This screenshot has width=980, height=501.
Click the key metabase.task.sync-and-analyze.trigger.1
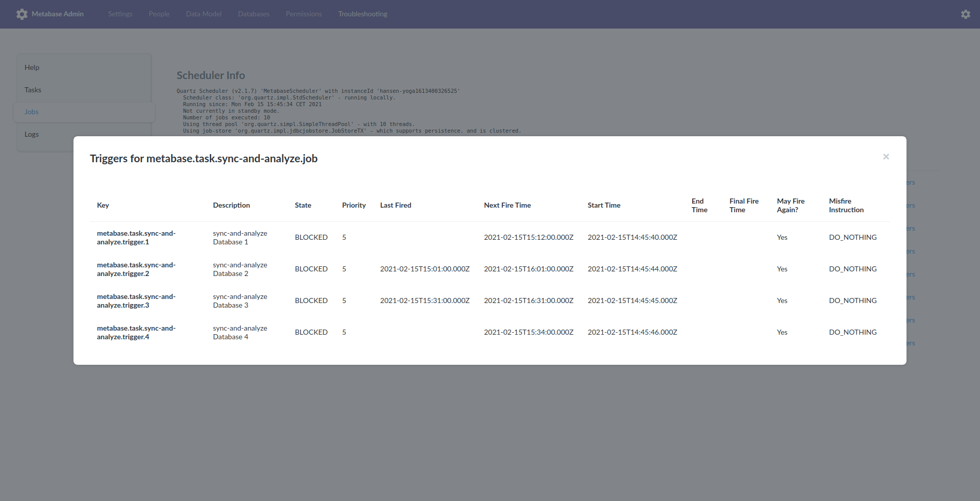coord(136,238)
